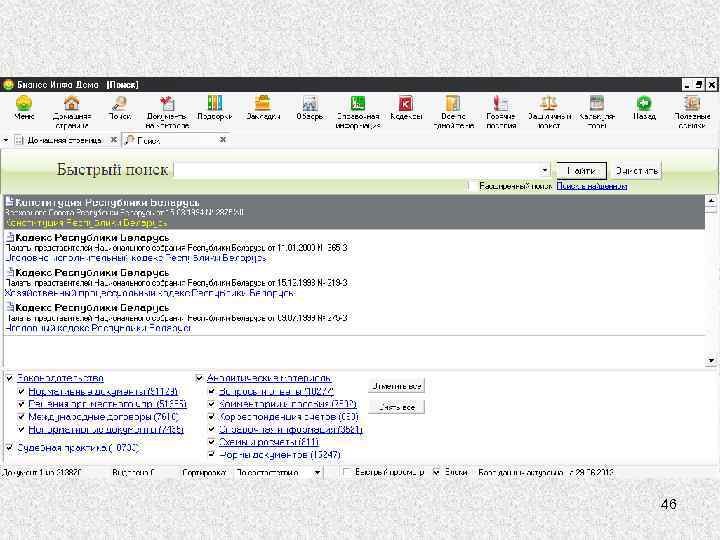Click document icon beside Конституция Республики Беларусь
Viewport: 720px width, 540px height.
coord(9,202)
